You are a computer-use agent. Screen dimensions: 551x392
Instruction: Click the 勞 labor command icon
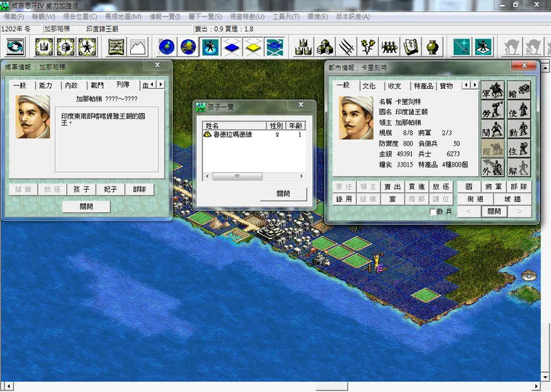click(492, 110)
